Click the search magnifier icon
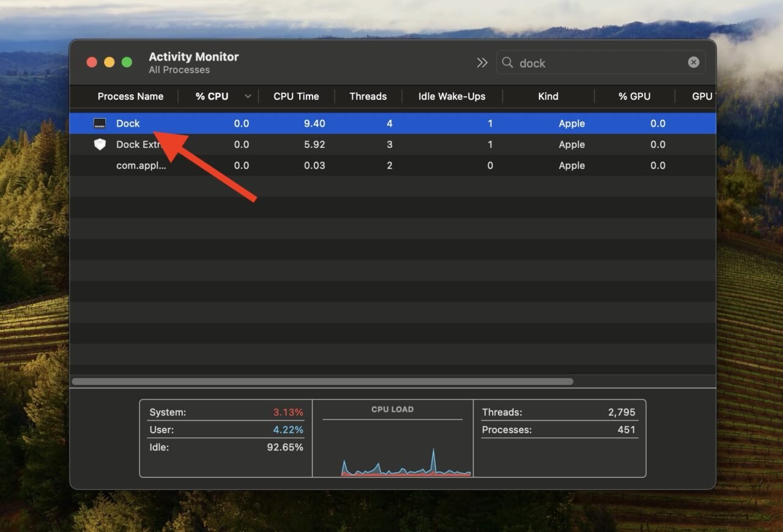The image size is (783, 532). coord(508,62)
